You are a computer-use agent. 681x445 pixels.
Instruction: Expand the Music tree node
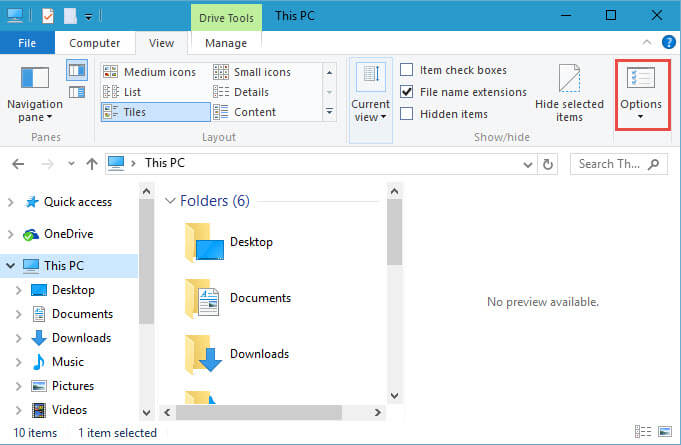point(18,362)
